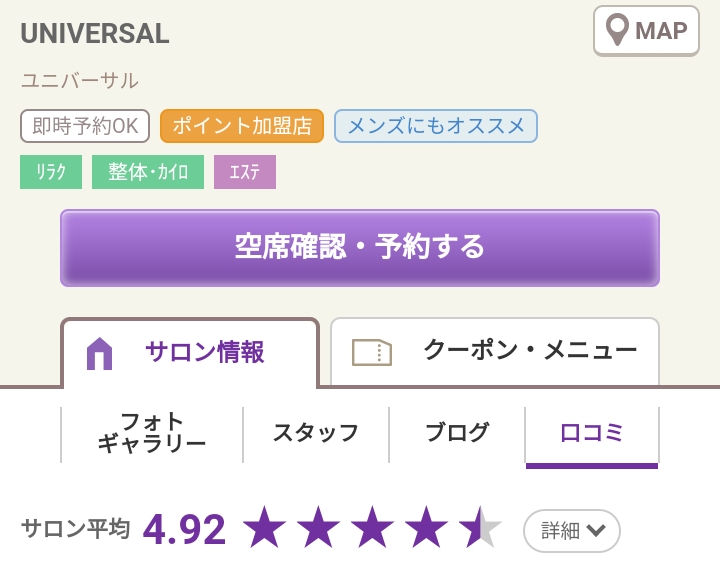Click the half-filled fifth rating star
720x582 pixels.
pyautogui.click(x=480, y=527)
